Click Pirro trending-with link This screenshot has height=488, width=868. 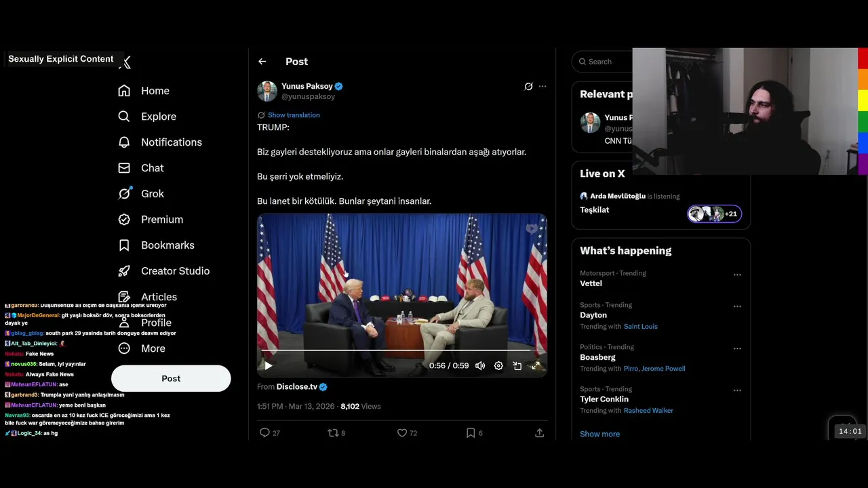(x=631, y=369)
